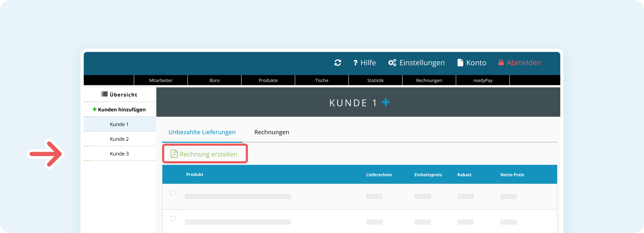
Task: Click blue plus icon next to KUNDE 1
Action: [x=386, y=102]
